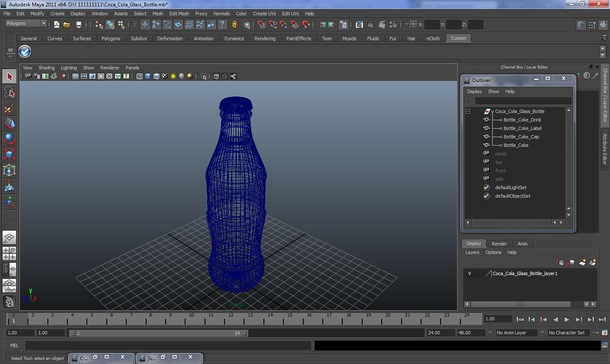Screen dimensions: 610x364
Task: Click the Select by hierarchy icon
Action: click(x=99, y=25)
